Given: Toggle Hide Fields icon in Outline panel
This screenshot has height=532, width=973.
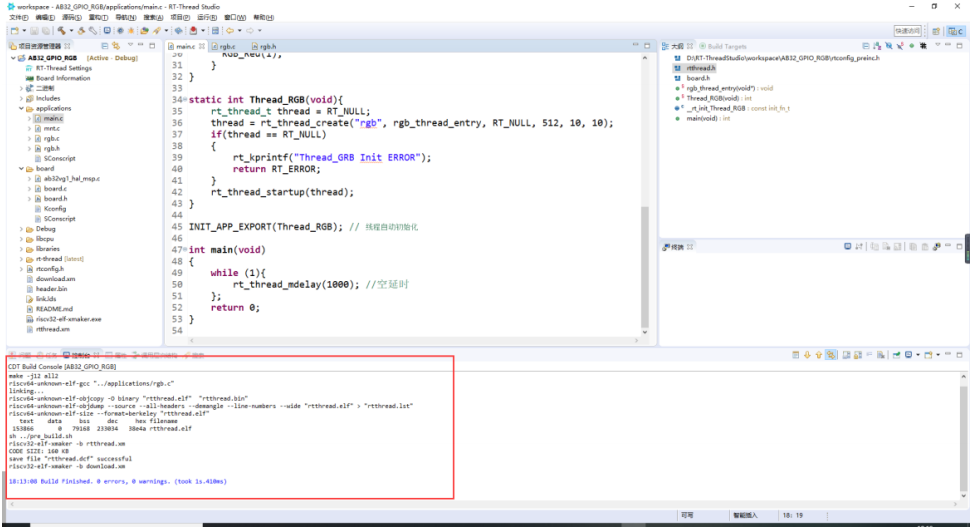Looking at the screenshot, I should [889, 46].
